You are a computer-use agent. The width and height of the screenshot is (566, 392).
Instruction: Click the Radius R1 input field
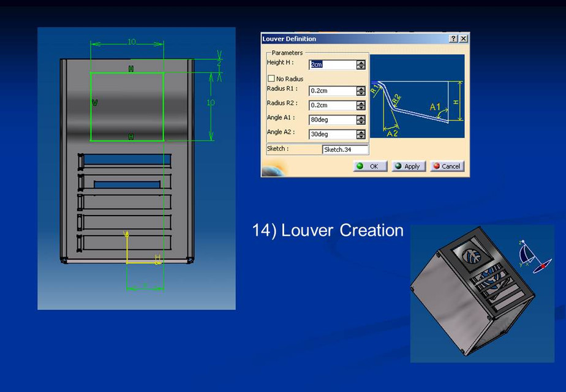click(333, 91)
